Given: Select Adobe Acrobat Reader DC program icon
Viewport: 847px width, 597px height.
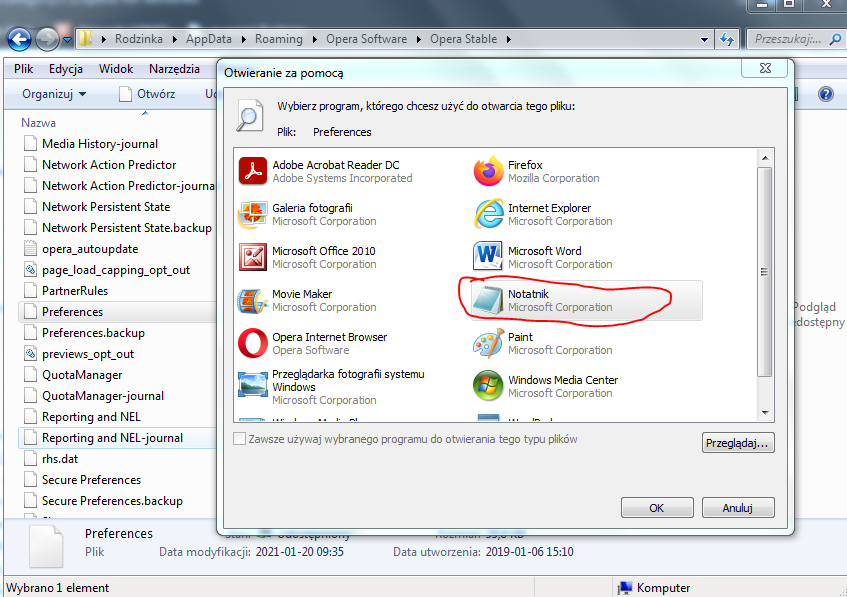Looking at the screenshot, I should 253,171.
